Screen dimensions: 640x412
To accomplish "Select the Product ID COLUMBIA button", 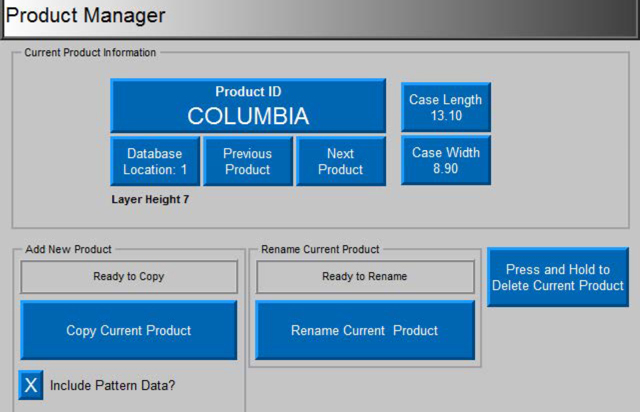I will [248, 106].
